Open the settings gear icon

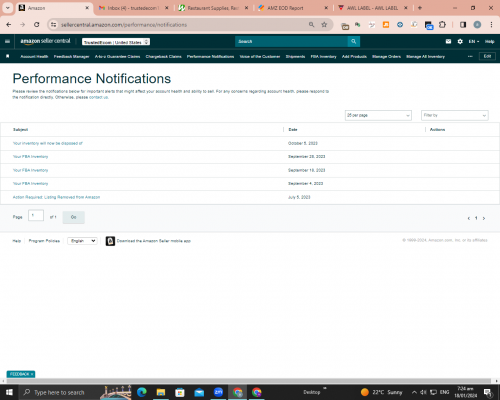(x=460, y=41)
